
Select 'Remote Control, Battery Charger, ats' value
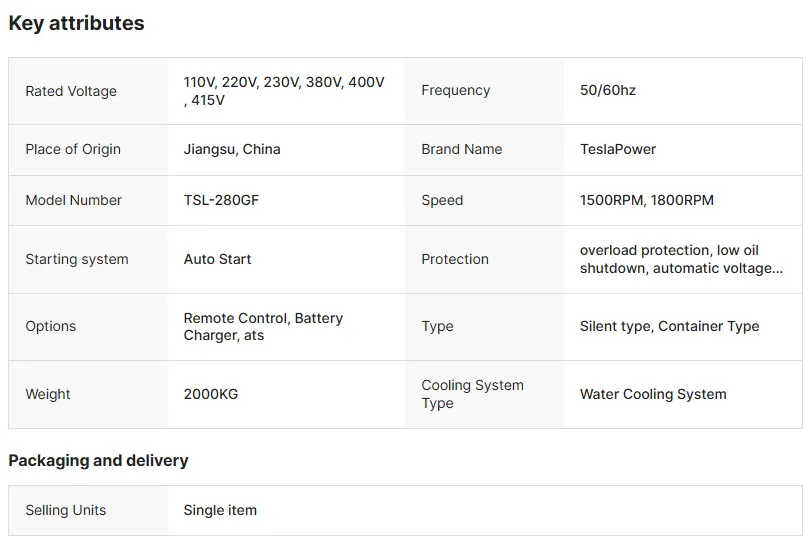(x=263, y=327)
